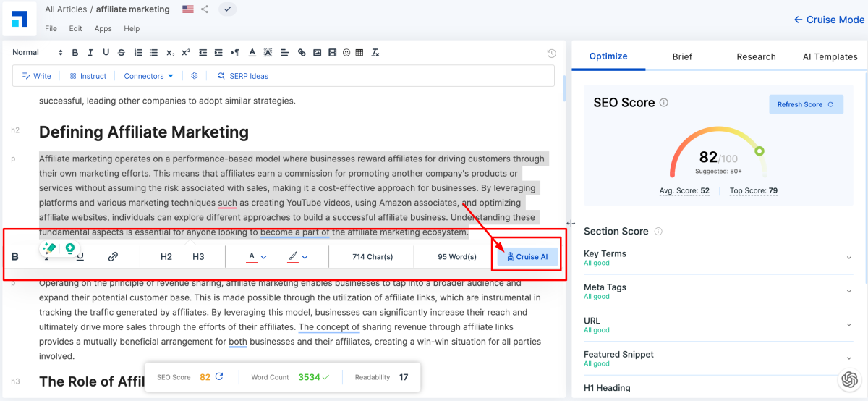
Task: Click the link icon in floating toolbar
Action: (x=113, y=256)
